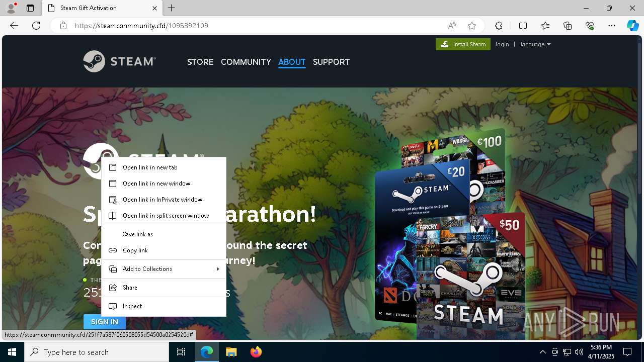Click the taskbar search box
Image resolution: width=644 pixels, height=362 pixels.
97,352
